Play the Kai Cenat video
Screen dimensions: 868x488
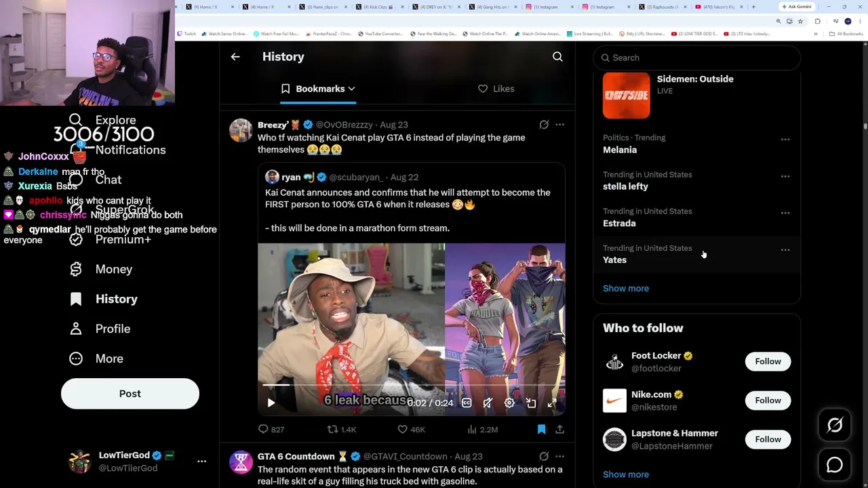click(x=271, y=403)
